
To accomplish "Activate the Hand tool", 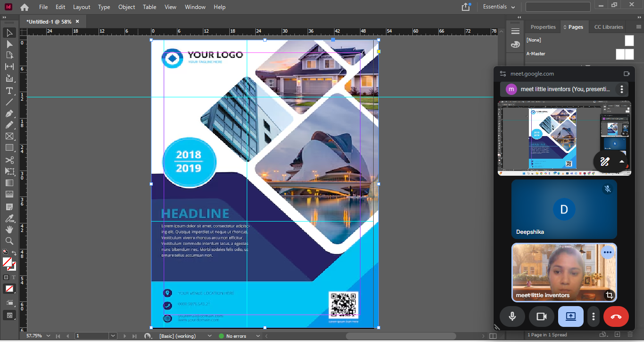I will 9,229.
